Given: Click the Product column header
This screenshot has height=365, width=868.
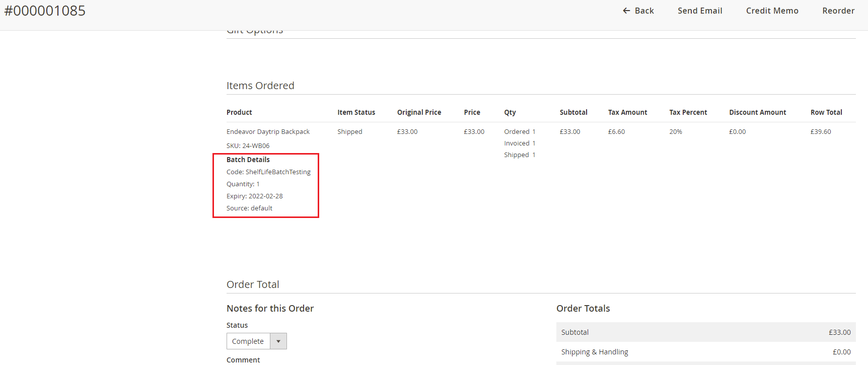Looking at the screenshot, I should pos(239,112).
